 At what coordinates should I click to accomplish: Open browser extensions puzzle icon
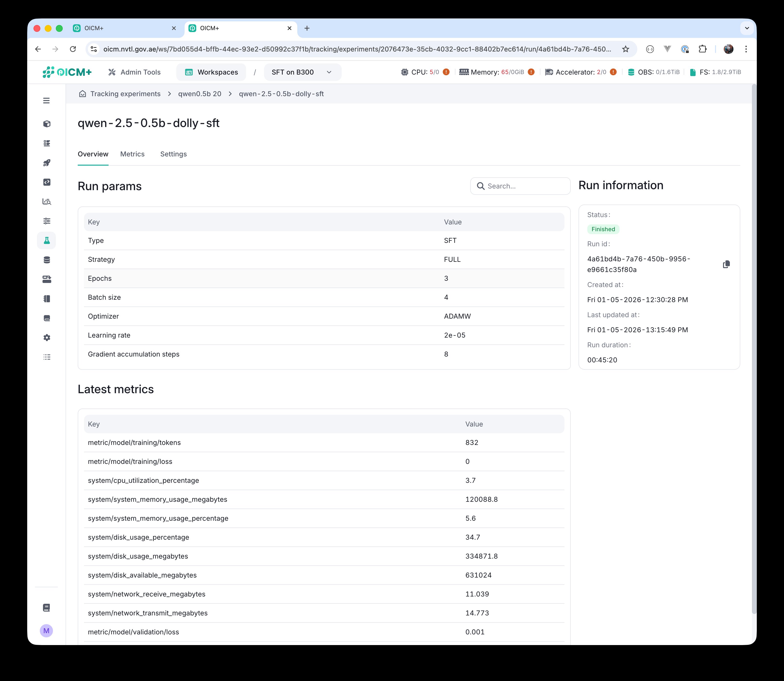(x=703, y=49)
